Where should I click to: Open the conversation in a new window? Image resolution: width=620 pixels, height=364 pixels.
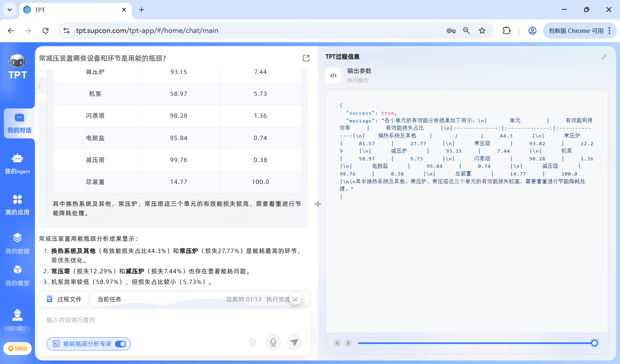[x=306, y=58]
